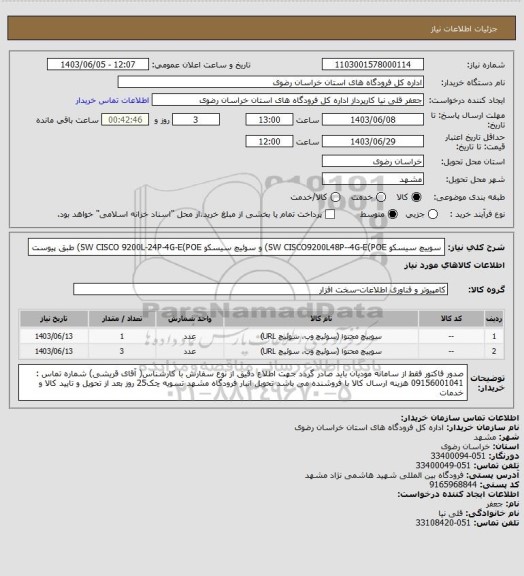Click the buyer notes text box
This screenshot has height=576, width=524.
[x=243, y=383]
